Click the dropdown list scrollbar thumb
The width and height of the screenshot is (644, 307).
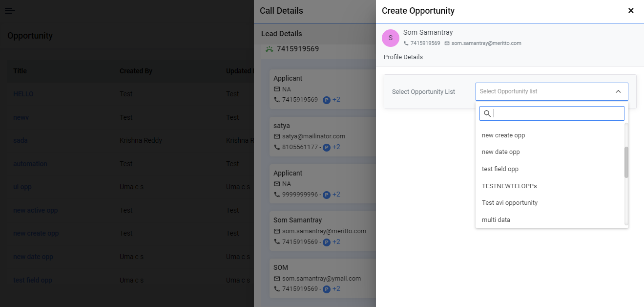point(626,162)
